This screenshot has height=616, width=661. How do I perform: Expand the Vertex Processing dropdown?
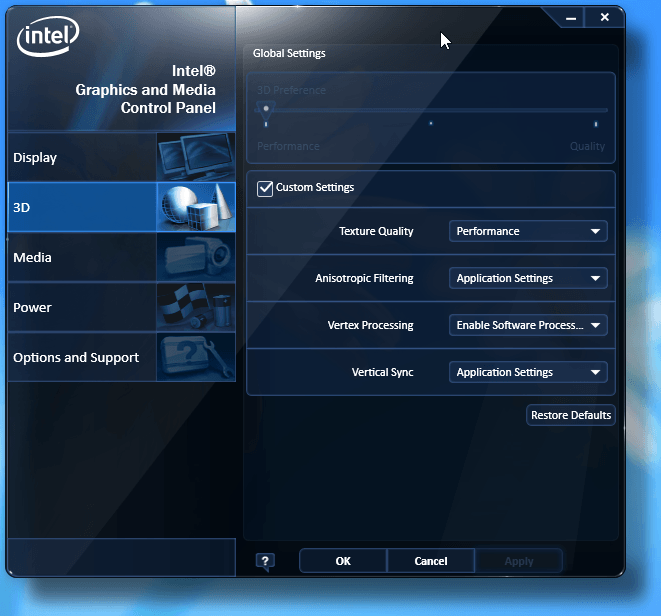pos(528,325)
